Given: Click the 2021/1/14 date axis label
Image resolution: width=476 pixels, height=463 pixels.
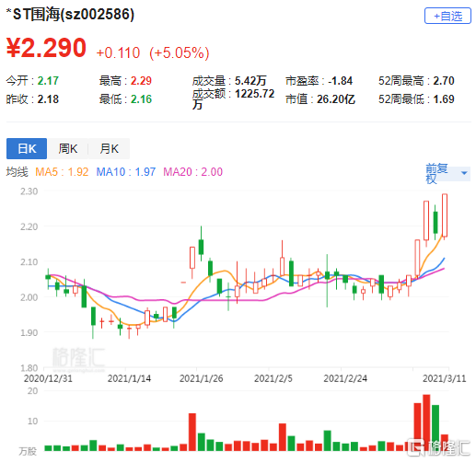Looking at the screenshot, I should click(129, 378).
